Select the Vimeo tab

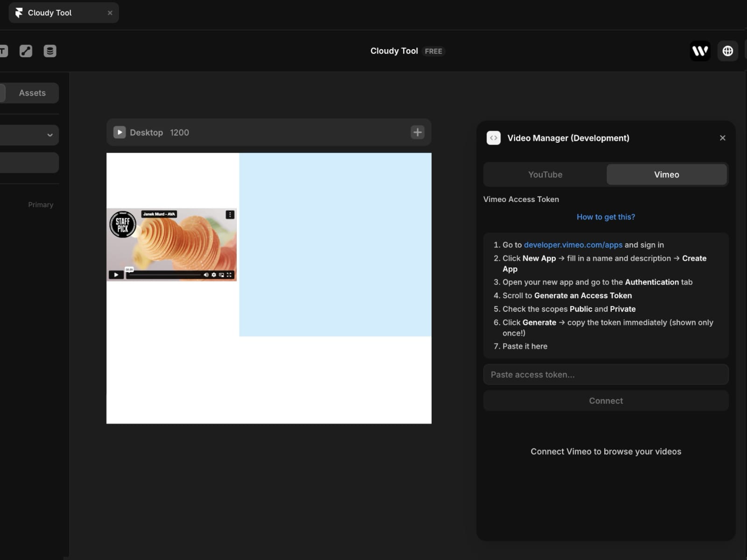click(x=667, y=175)
